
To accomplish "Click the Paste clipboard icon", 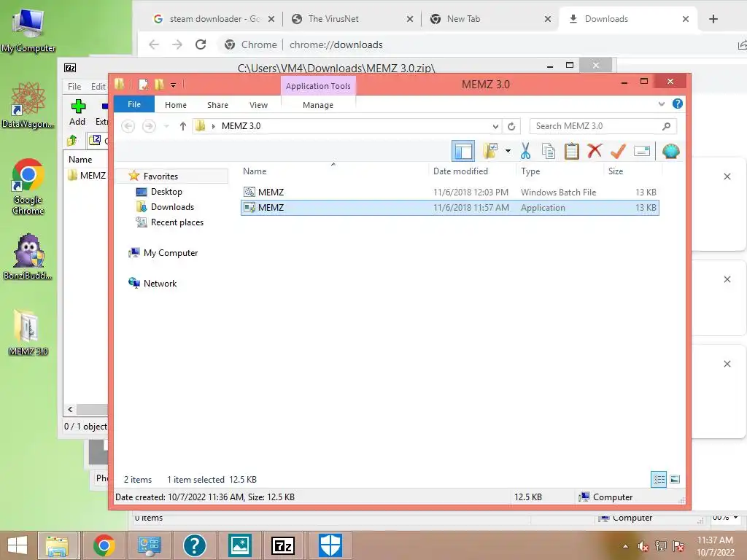I will 571,152.
